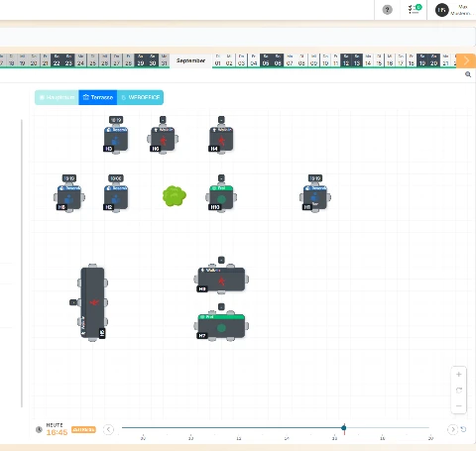Select September 05 in the calendar strip

pyautogui.click(x=266, y=60)
